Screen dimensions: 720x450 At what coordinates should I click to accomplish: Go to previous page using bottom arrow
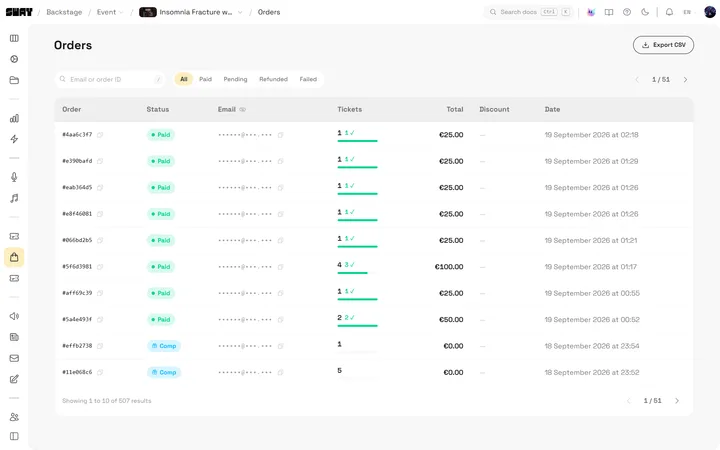629,401
